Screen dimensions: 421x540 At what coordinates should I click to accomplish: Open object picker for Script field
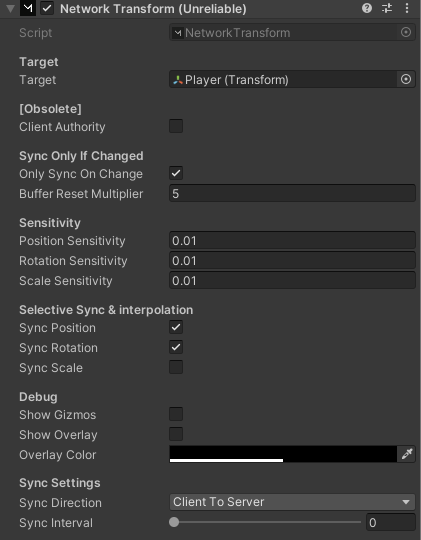click(x=406, y=32)
